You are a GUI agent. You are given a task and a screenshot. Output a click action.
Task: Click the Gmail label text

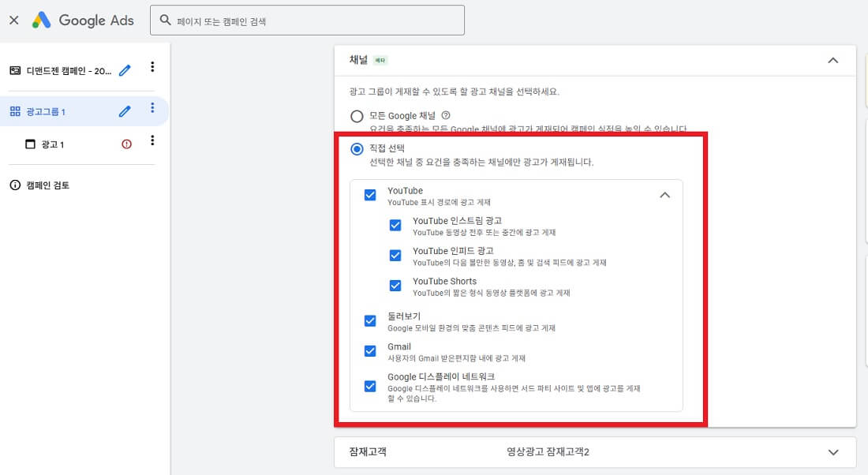click(x=399, y=346)
